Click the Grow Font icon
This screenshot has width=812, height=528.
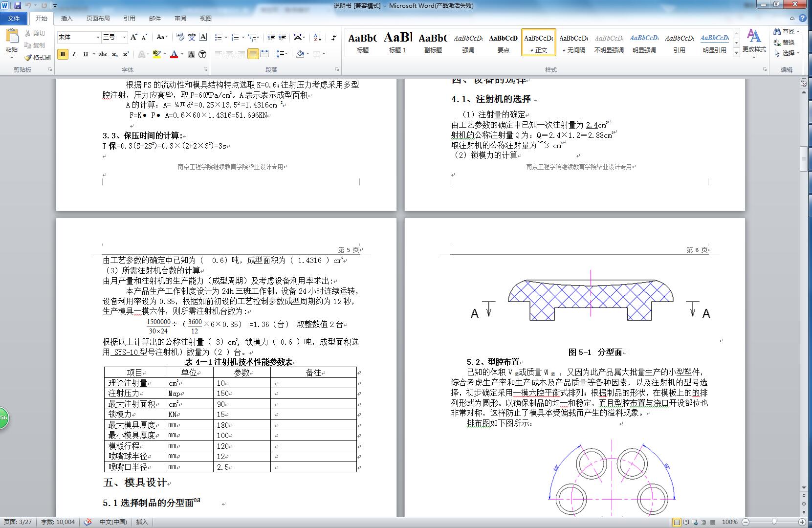point(134,37)
